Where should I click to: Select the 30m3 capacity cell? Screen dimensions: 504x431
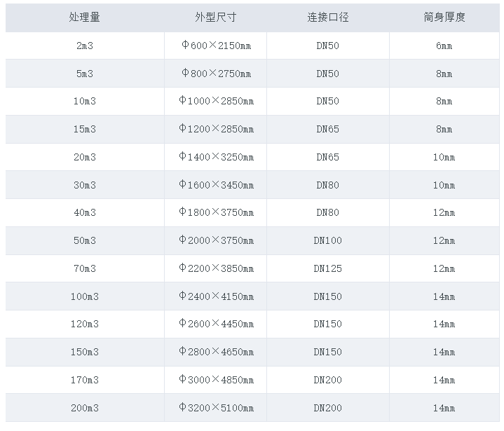[84, 185]
